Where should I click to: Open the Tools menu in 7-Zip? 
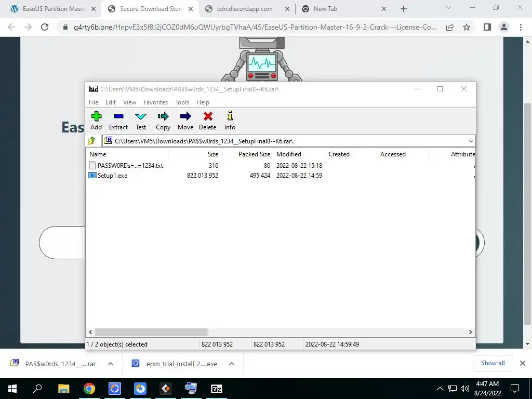(182, 102)
